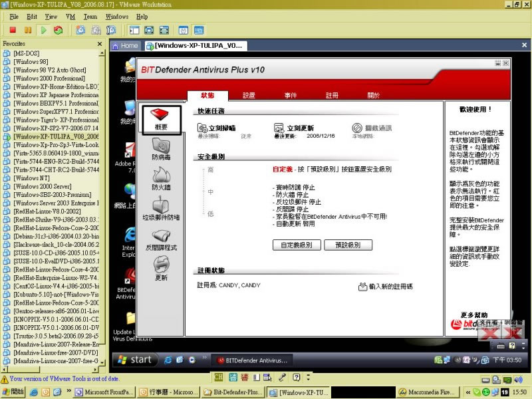Switch to Microsoft FrontPage on the host taskbar
The width and height of the screenshot is (532, 399).
104,392
